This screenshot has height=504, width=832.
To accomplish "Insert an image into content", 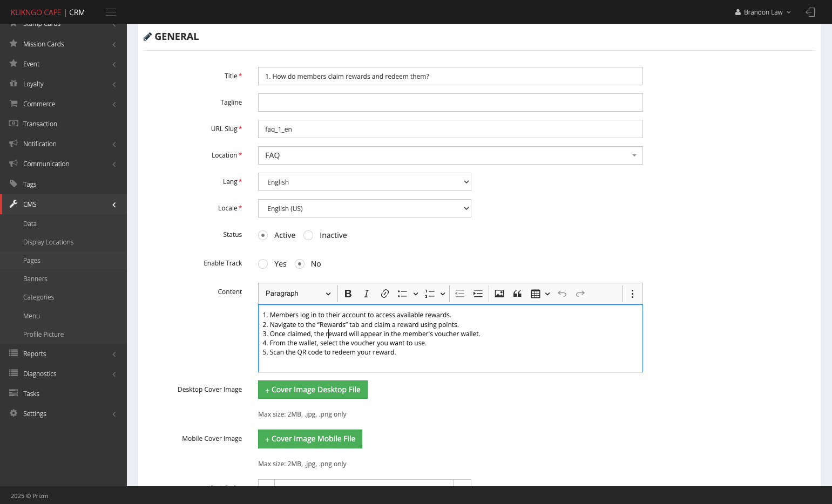I will 499,294.
